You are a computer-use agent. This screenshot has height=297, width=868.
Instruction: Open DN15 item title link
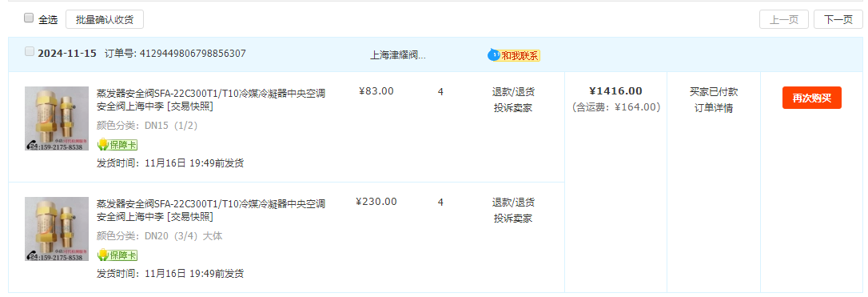pyautogui.click(x=211, y=100)
